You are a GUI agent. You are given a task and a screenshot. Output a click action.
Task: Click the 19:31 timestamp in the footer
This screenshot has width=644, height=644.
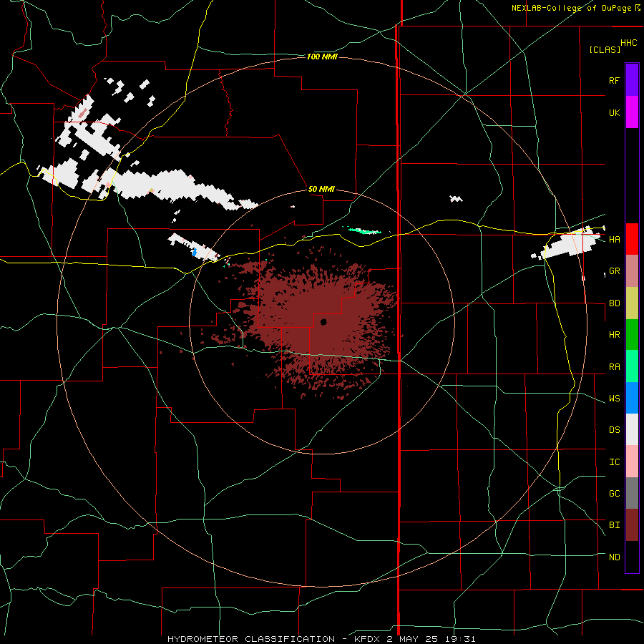click(x=462, y=639)
